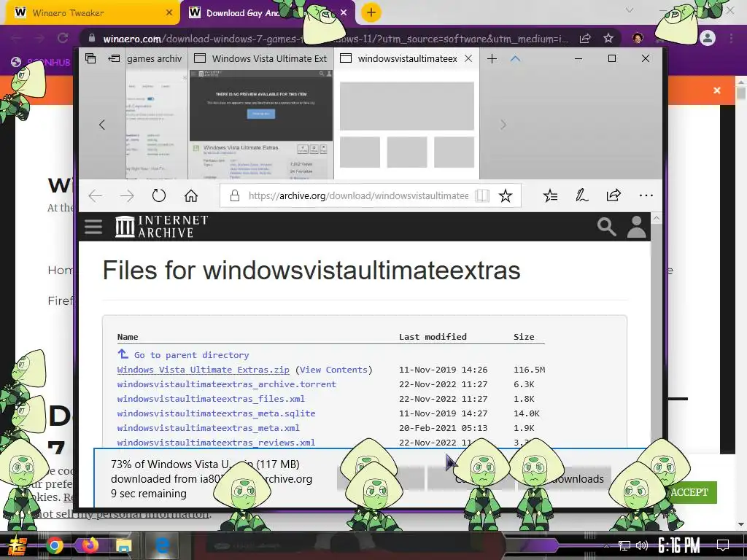The width and height of the screenshot is (747, 560).
Task: Click Chrome winaero.com address bar
Action: (336, 39)
